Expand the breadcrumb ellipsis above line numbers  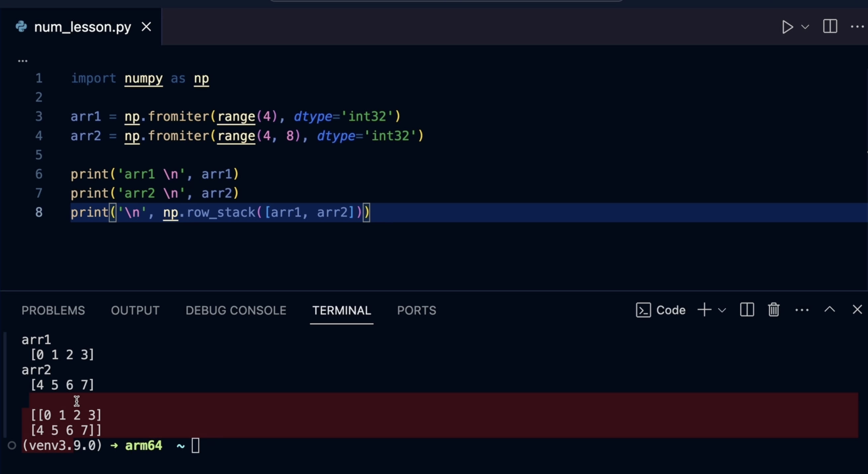pos(23,61)
